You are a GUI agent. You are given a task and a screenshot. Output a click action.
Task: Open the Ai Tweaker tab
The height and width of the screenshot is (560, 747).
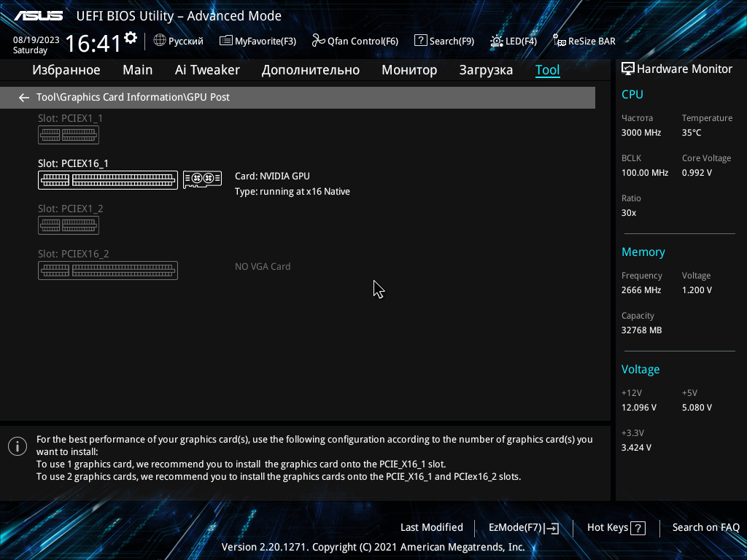[x=207, y=70]
